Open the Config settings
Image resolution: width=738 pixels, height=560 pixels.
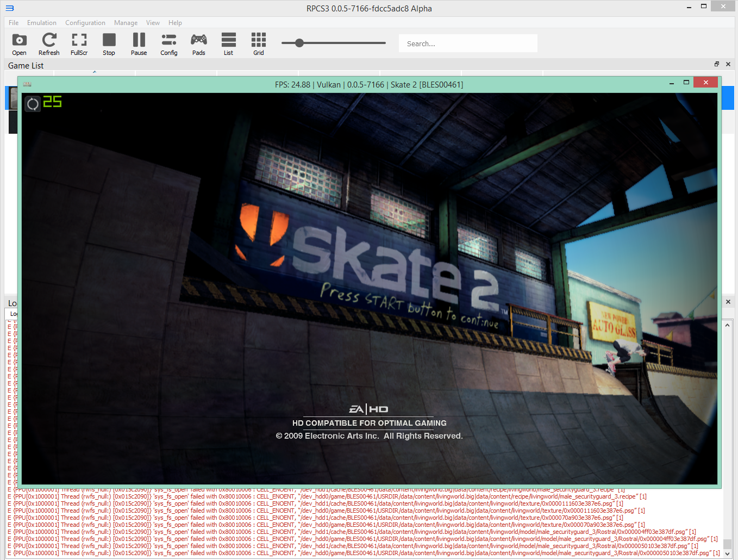point(168,43)
